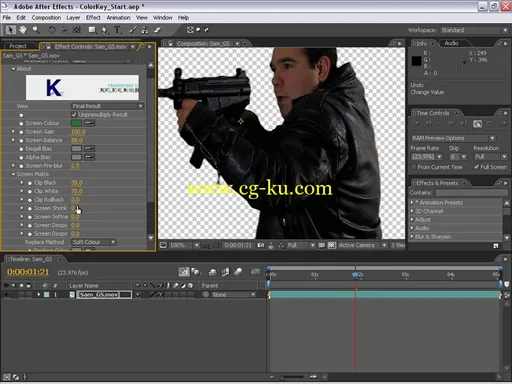The width and height of the screenshot is (512, 384).
Task: Take snapshot with camera icon in viewer
Action: click(x=261, y=245)
